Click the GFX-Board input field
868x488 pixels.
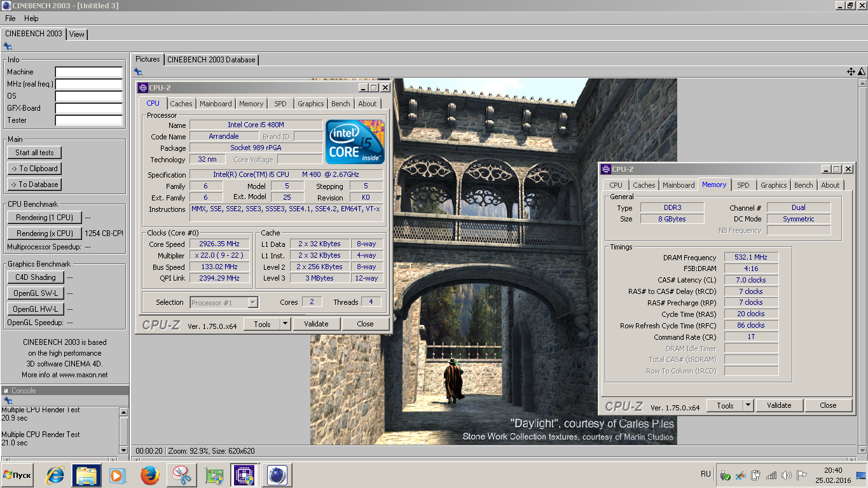pyautogui.click(x=88, y=108)
